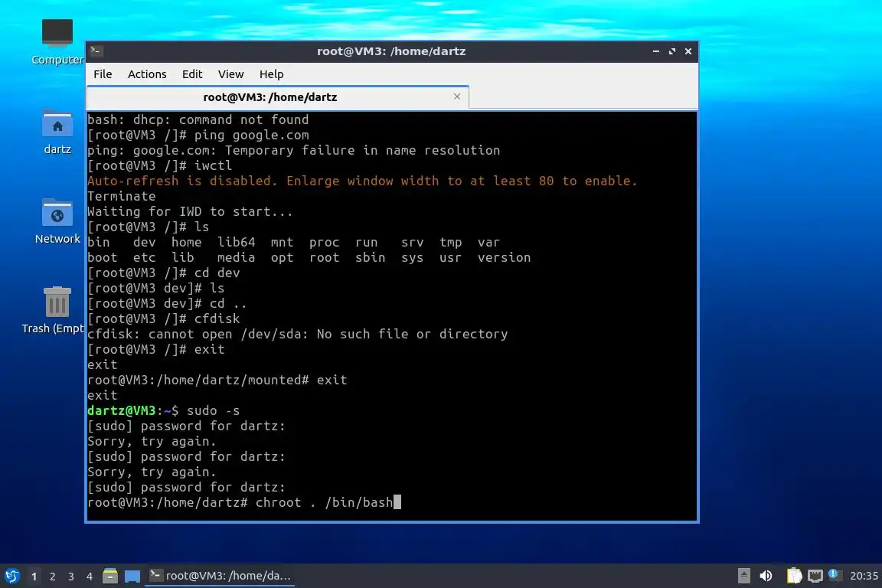Screen dimensions: 882x588
Task: Open the View menu
Action: pyautogui.click(x=230, y=74)
